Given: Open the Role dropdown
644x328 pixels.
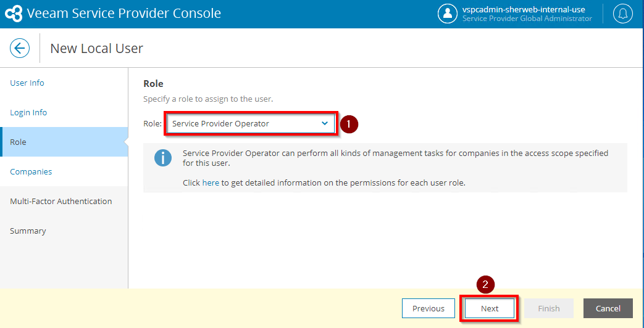Looking at the screenshot, I should [x=251, y=123].
